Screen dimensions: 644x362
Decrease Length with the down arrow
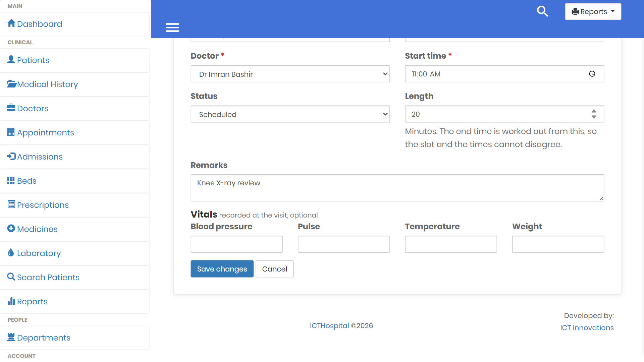click(x=594, y=117)
